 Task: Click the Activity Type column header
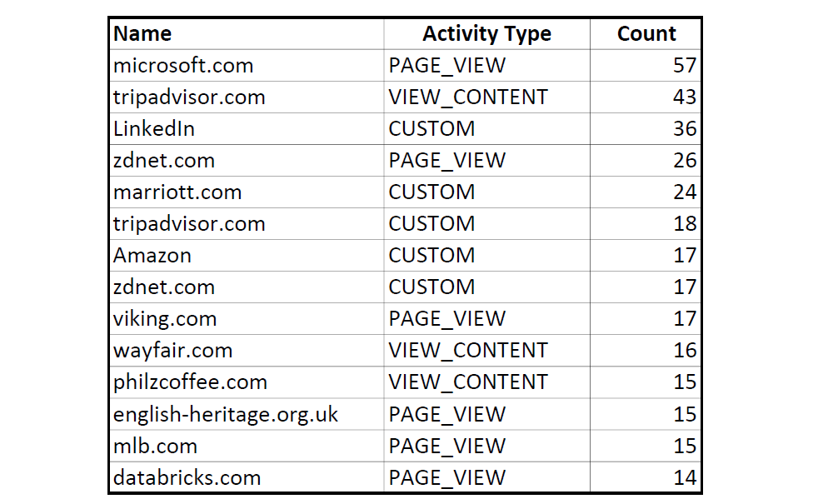click(486, 34)
